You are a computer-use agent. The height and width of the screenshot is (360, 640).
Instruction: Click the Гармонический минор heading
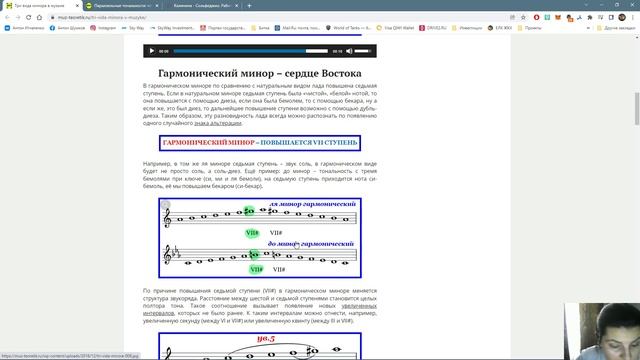click(x=260, y=73)
